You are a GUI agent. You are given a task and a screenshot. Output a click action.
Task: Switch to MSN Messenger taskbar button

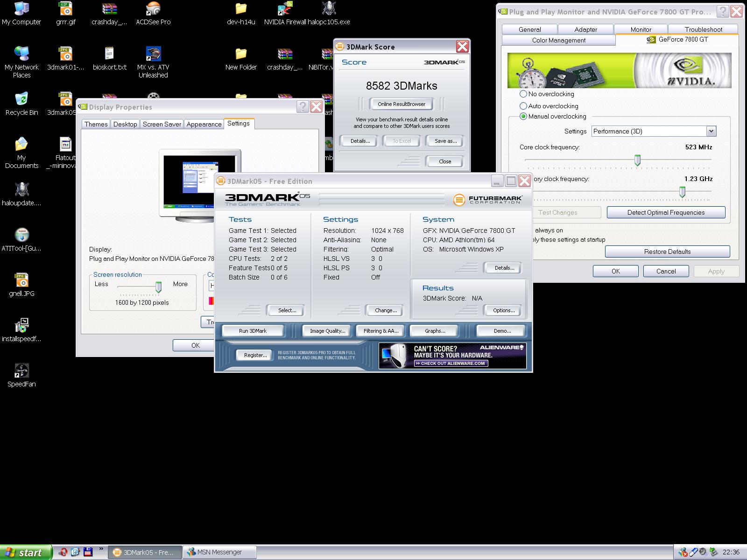click(x=219, y=553)
